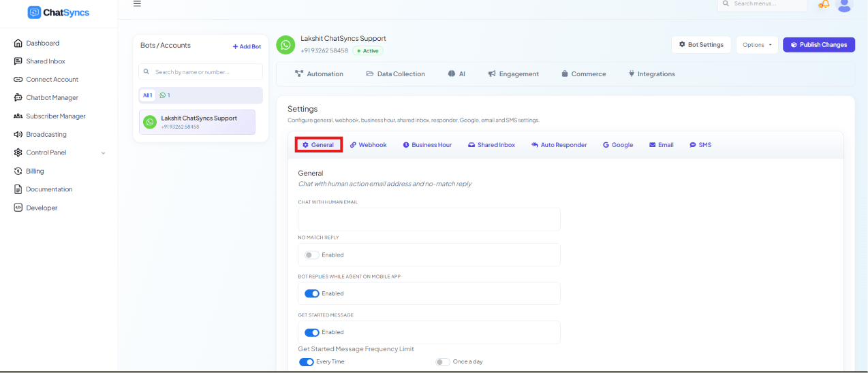Image resolution: width=868 pixels, height=373 pixels.
Task: Open the Data Collection menu
Action: pos(395,74)
